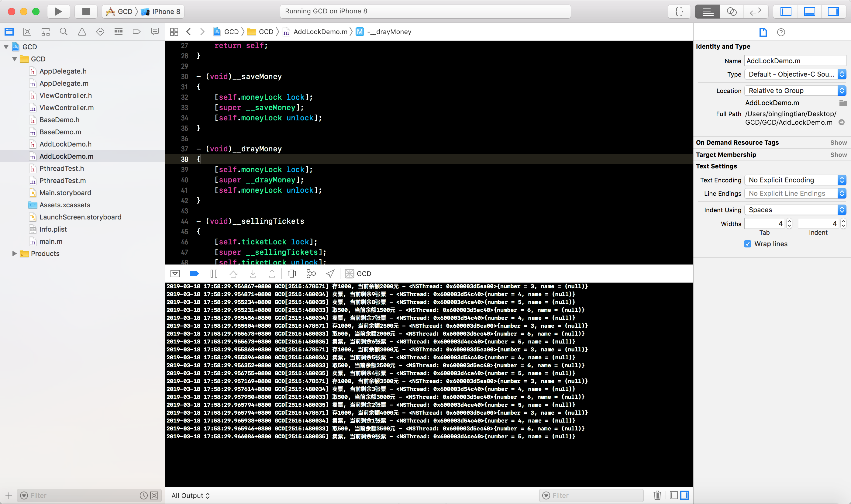The height and width of the screenshot is (504, 851).
Task: Open the related items grid menu
Action: click(x=174, y=32)
